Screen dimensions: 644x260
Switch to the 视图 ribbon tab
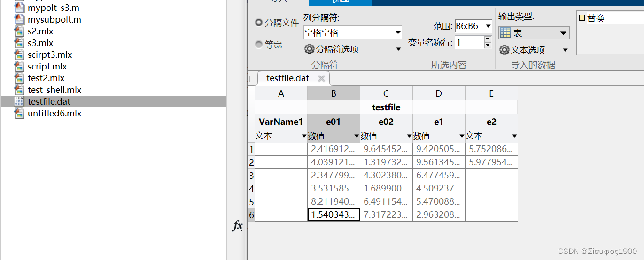[x=340, y=1]
